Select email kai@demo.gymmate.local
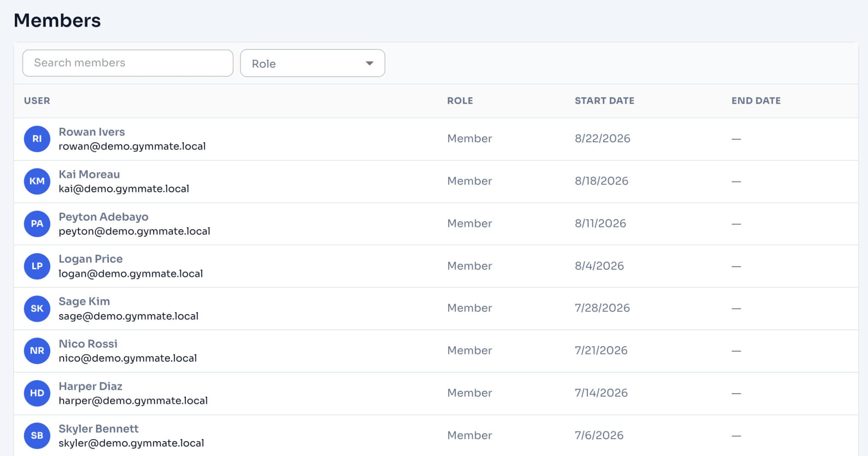This screenshot has width=868, height=456. (124, 189)
